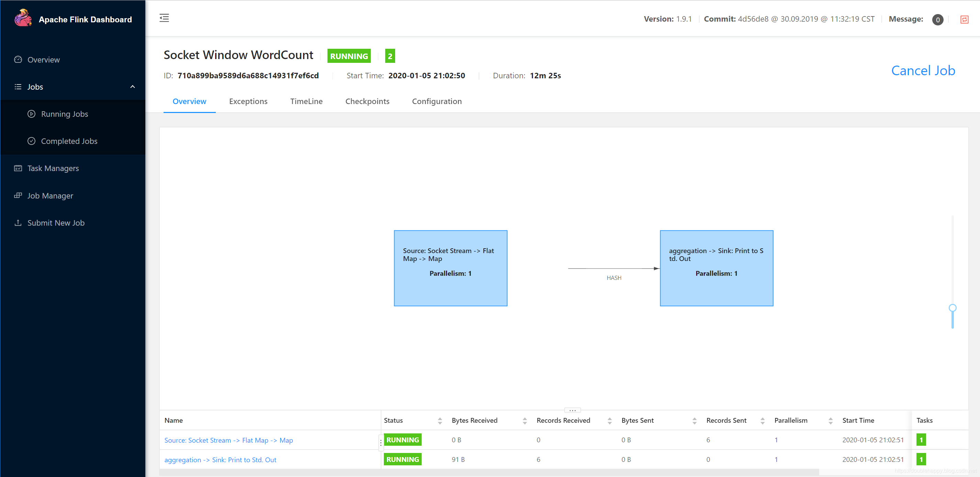Screen dimensions: 980x477
Task: Click the message count badge showing 0
Action: (937, 20)
